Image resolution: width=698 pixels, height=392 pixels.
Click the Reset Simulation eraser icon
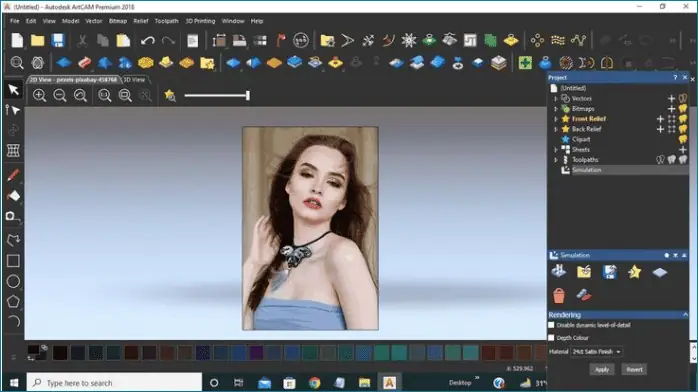pyautogui.click(x=584, y=295)
